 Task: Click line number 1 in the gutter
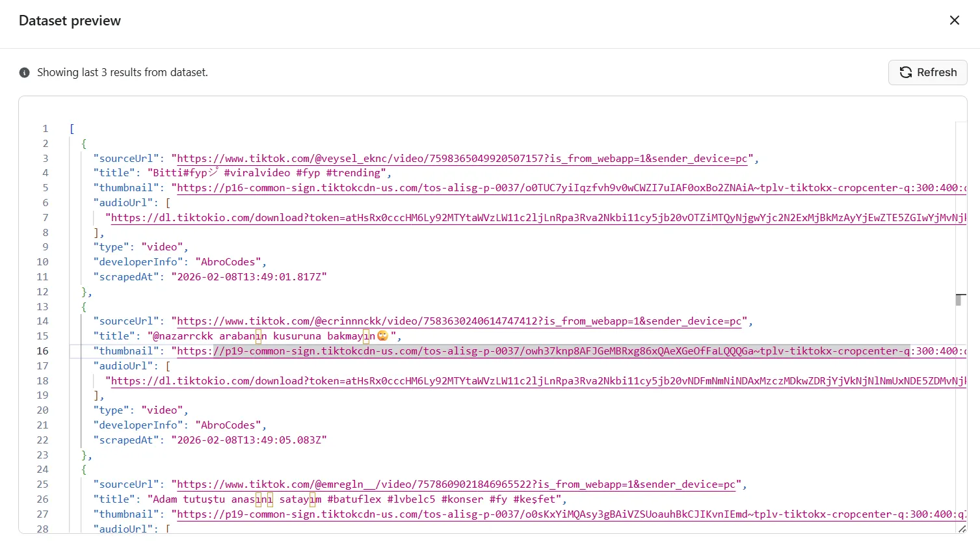point(46,129)
